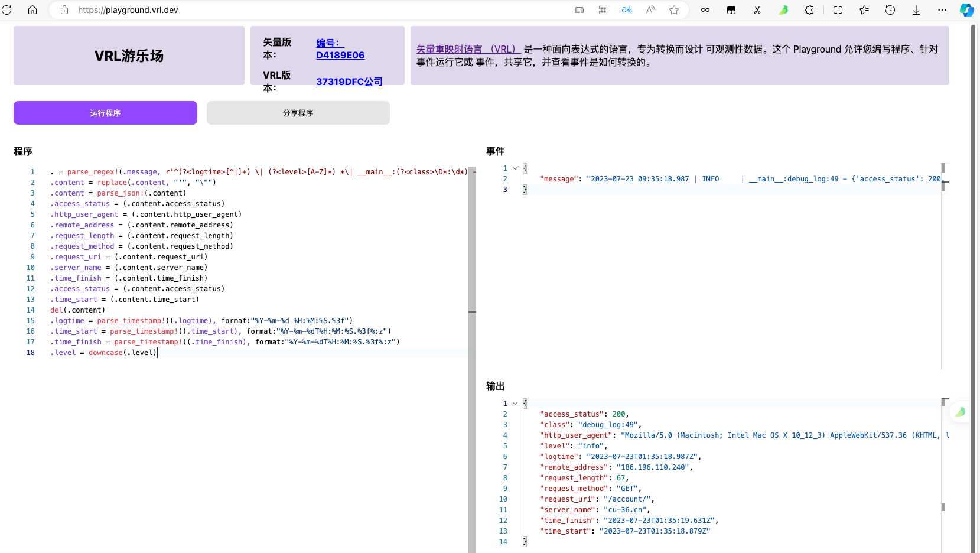The height and width of the screenshot is (553, 980).
Task: Open browser history clock icon
Action: (890, 10)
